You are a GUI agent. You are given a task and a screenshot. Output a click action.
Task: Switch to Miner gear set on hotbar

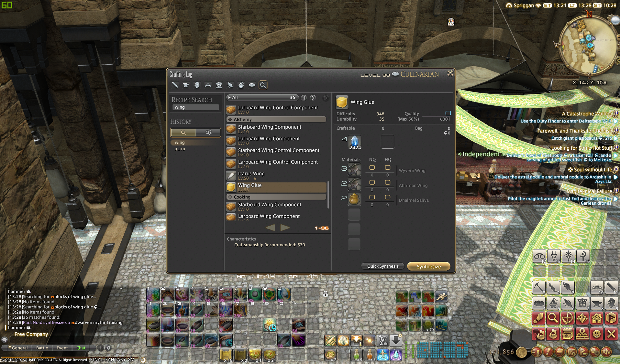[x=539, y=287]
